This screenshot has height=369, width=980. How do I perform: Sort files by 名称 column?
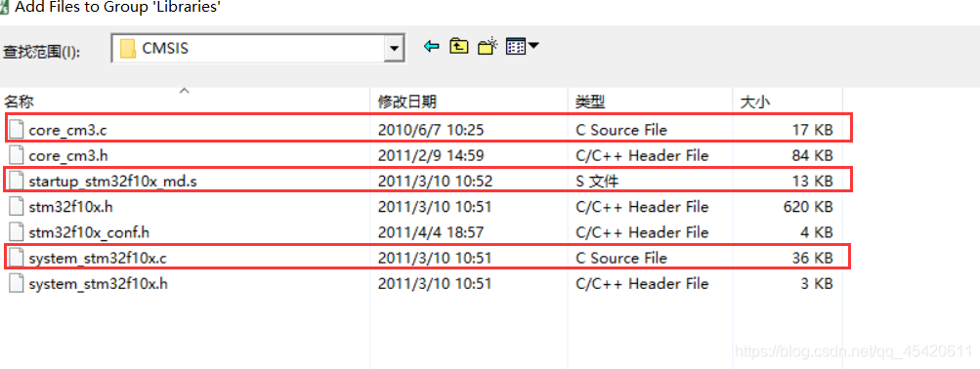[x=19, y=102]
